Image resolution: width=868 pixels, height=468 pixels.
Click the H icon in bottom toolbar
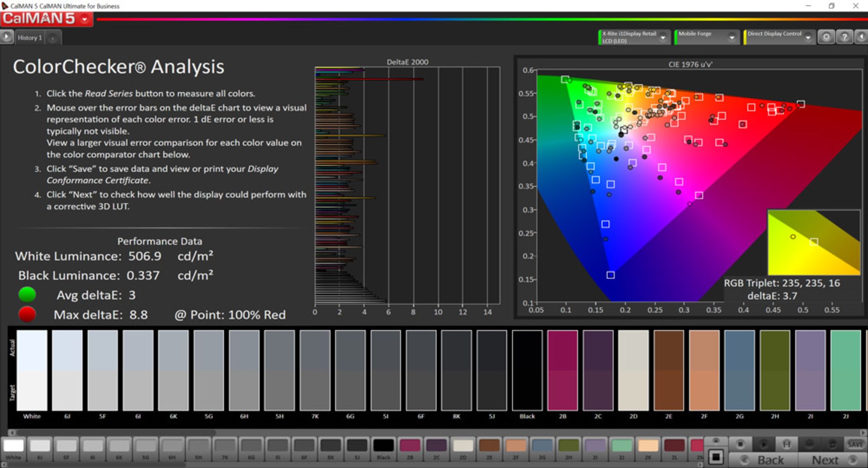(786, 444)
